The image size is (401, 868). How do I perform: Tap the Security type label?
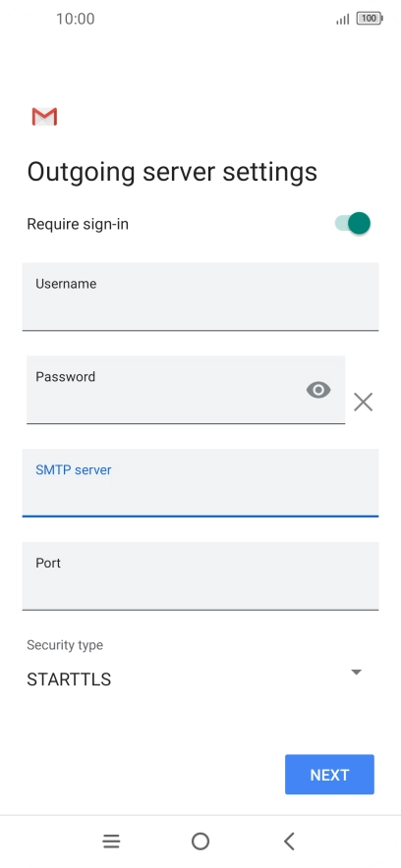click(65, 645)
